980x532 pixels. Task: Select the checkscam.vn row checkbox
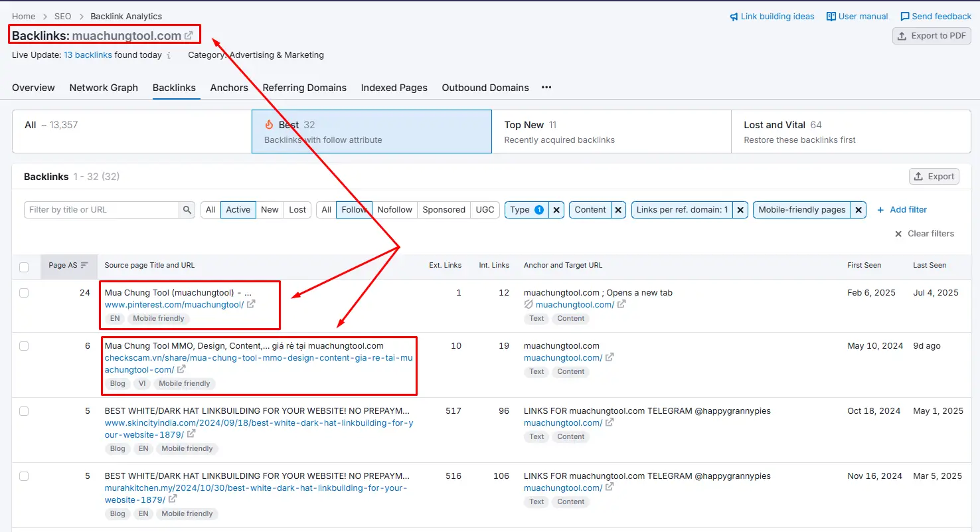(x=24, y=346)
